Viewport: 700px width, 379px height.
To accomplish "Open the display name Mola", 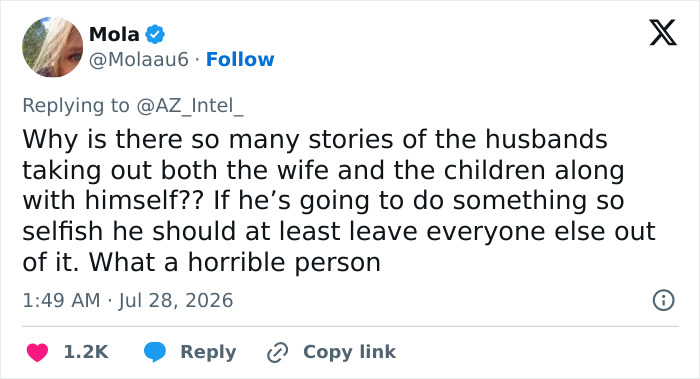I will point(114,34).
